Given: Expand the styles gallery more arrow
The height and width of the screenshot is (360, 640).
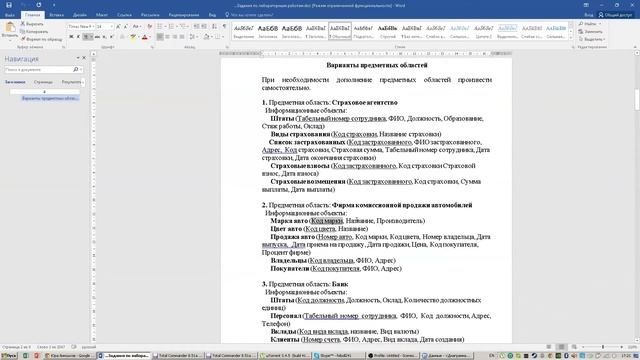Looking at the screenshot, I should pos(571,38).
